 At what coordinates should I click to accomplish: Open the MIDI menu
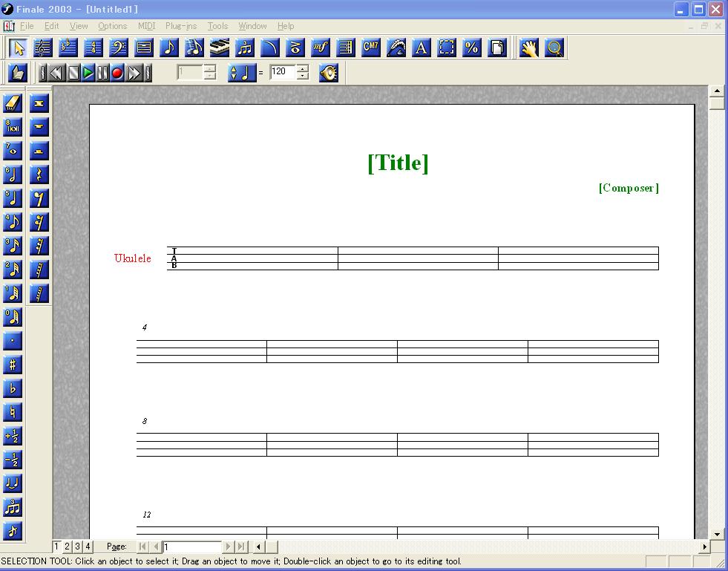146,26
